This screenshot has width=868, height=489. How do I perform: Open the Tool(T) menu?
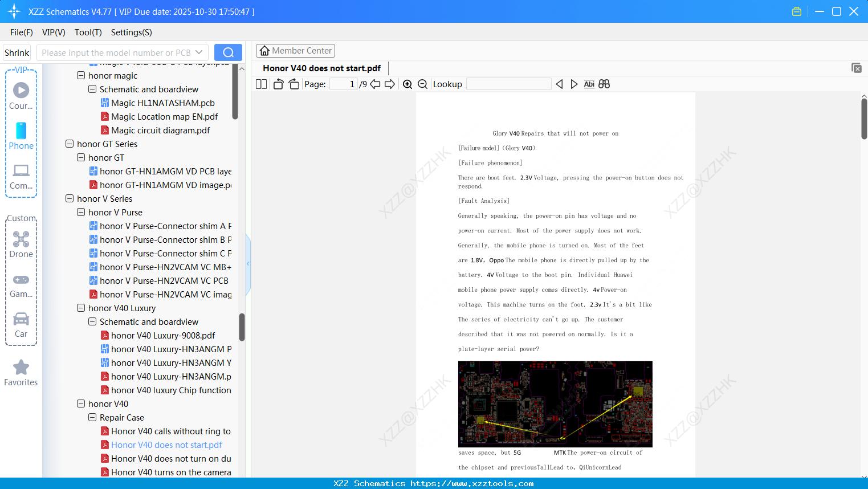pos(88,32)
